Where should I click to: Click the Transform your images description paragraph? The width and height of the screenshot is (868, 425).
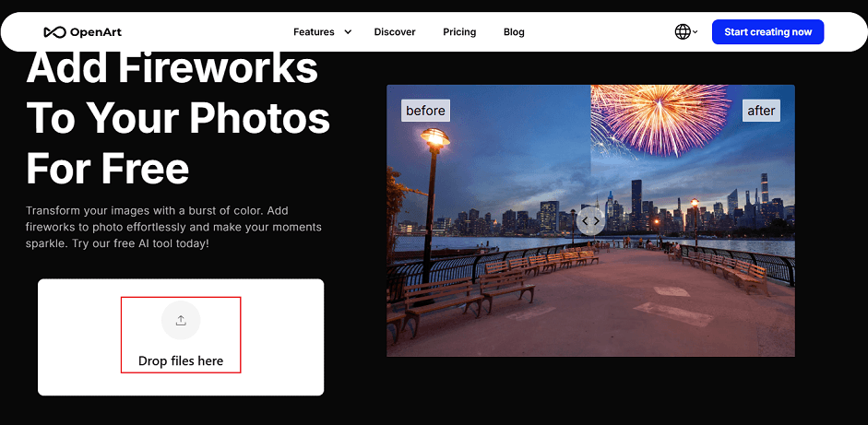click(x=173, y=227)
